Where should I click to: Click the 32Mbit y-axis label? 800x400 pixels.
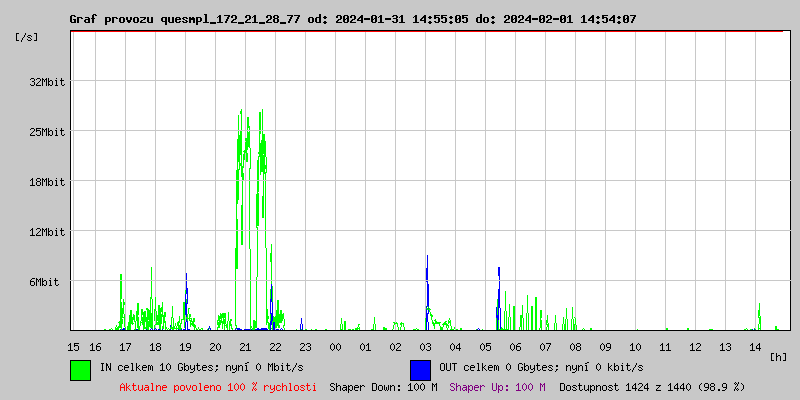coord(47,82)
